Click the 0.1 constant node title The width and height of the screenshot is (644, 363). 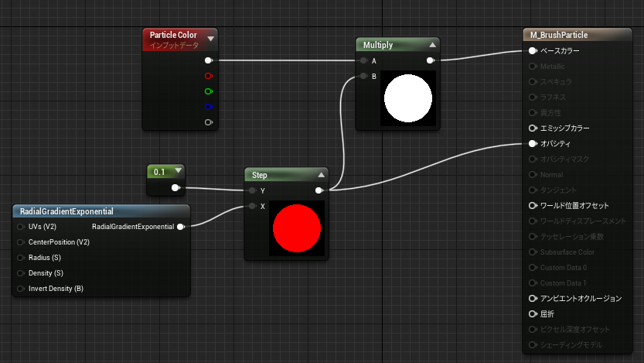click(x=159, y=172)
